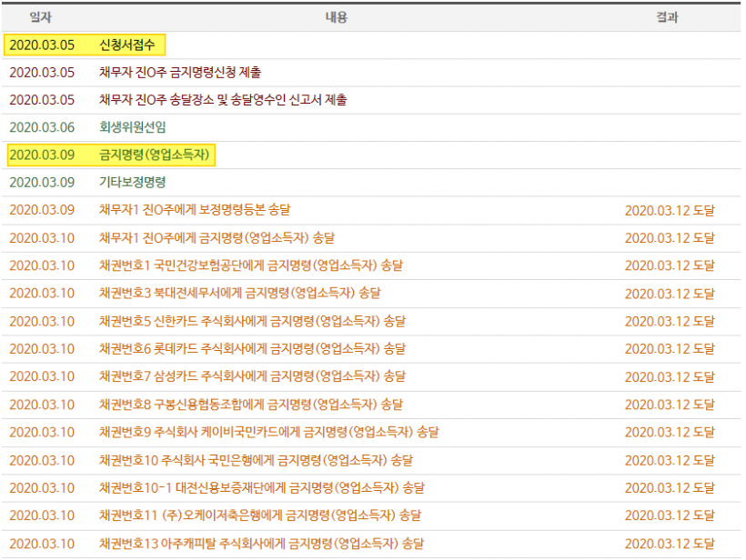Select 금지명령(영업소득자) entry dated 2020.03.09
746x560 pixels.
pyautogui.click(x=154, y=155)
